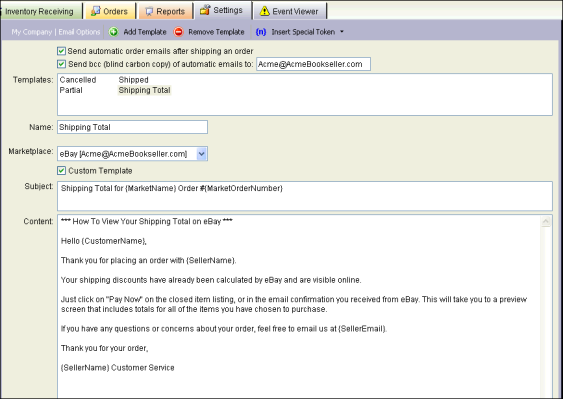The height and width of the screenshot is (399, 563).
Task: Open the Reports tab
Action: (x=165, y=11)
